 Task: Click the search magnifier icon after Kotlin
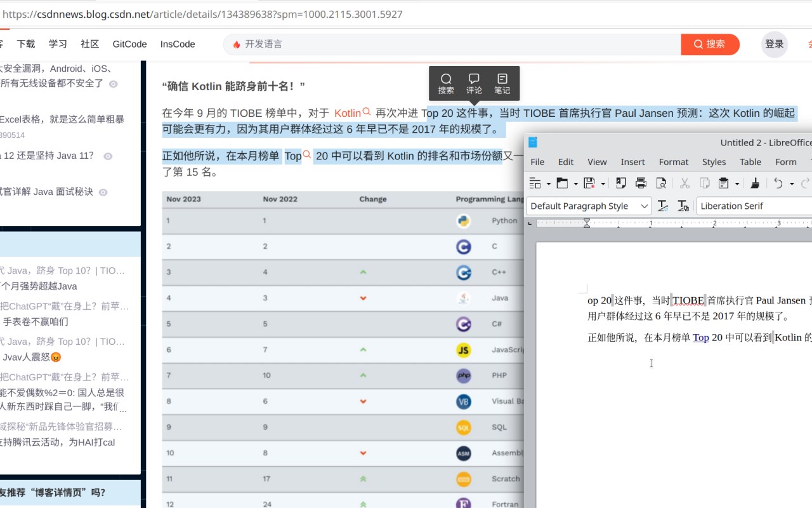pyautogui.click(x=367, y=112)
